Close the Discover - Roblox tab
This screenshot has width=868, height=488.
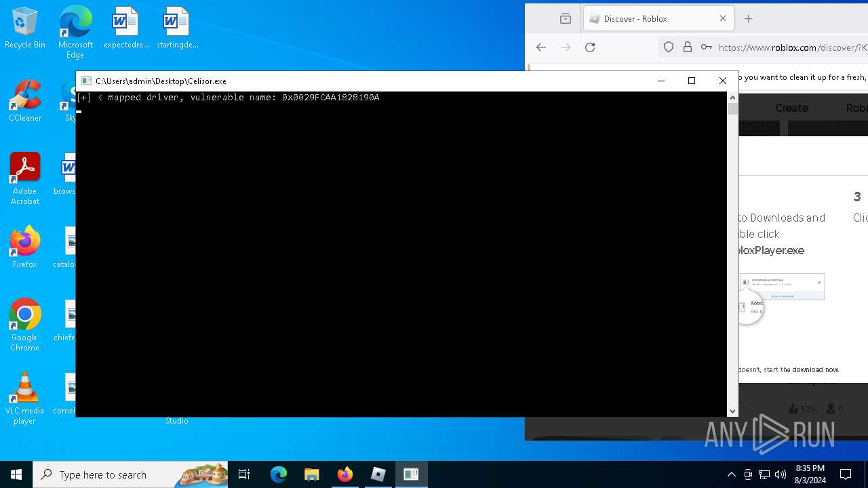(723, 19)
